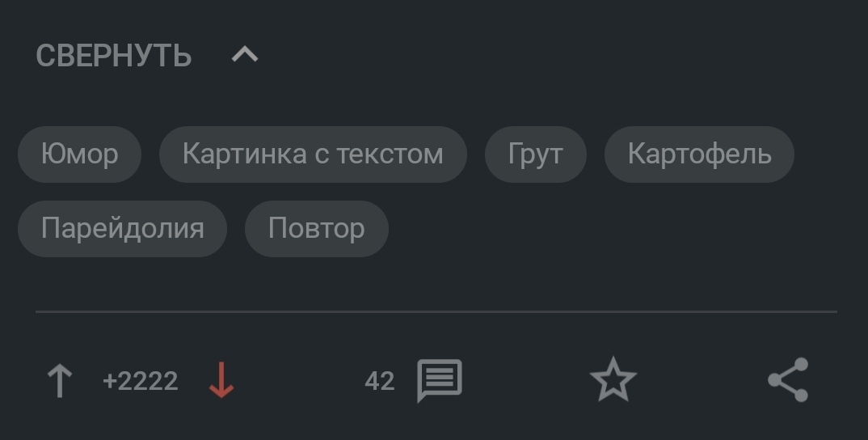The width and height of the screenshot is (868, 440).
Task: Share the post using the share icon
Action: [788, 379]
